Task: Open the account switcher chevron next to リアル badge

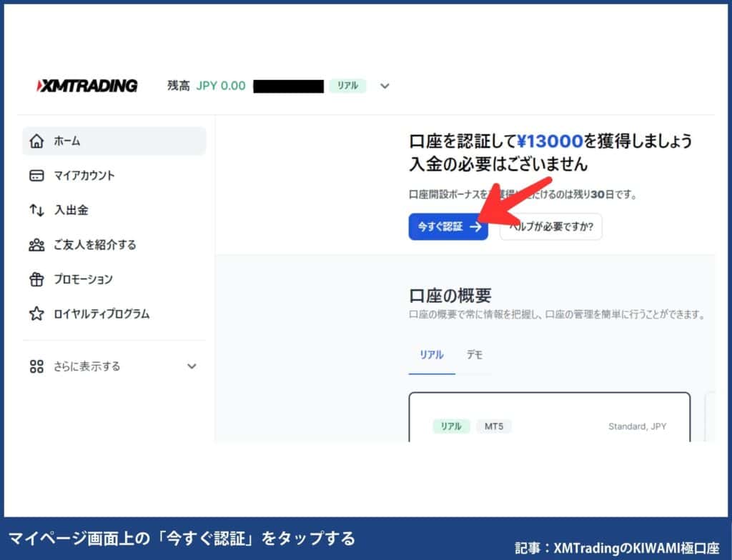Action: pyautogui.click(x=384, y=86)
